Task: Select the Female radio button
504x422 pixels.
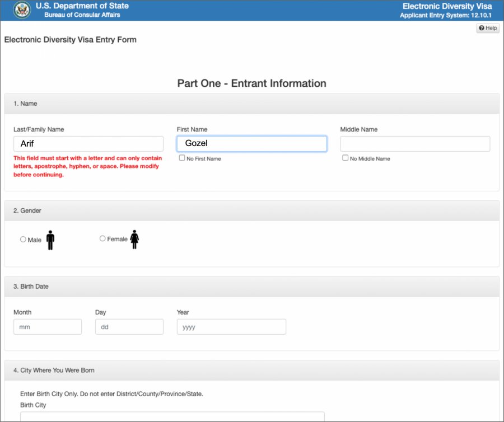Action: [102, 238]
